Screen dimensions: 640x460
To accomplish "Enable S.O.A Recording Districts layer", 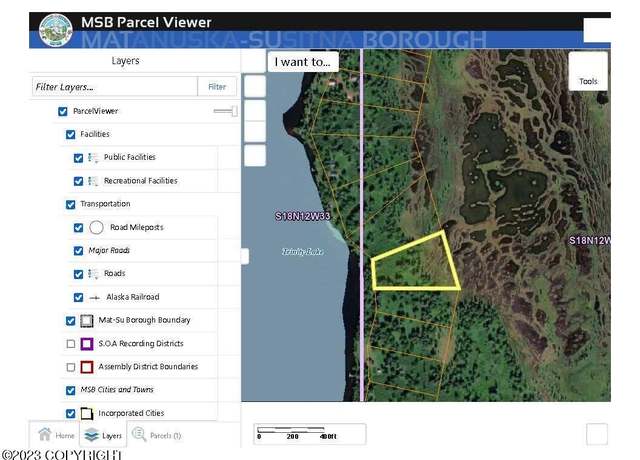I will point(71,344).
